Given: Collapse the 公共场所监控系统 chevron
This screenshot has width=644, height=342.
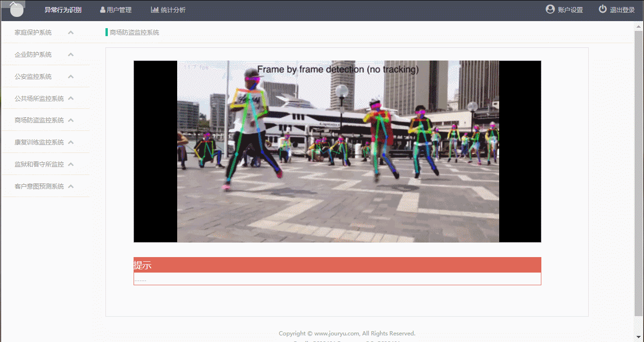Looking at the screenshot, I should 71,99.
